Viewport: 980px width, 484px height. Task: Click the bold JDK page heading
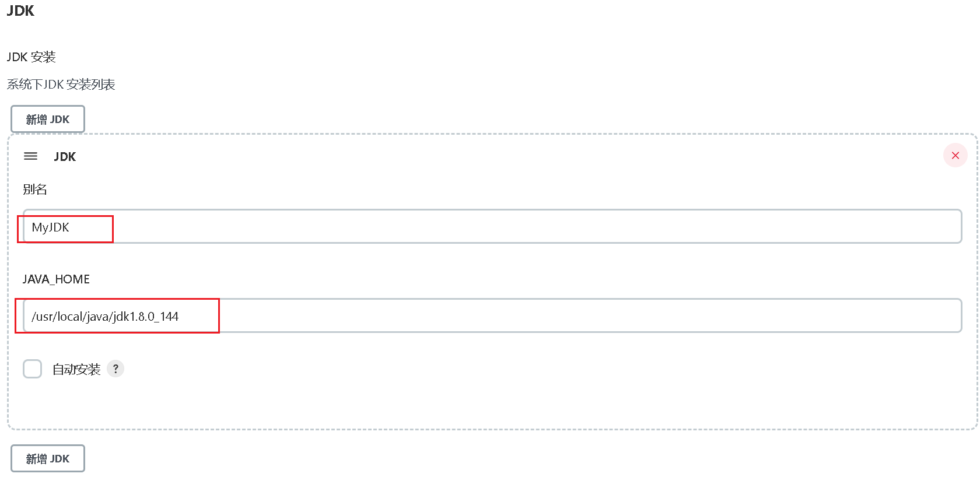[x=20, y=10]
